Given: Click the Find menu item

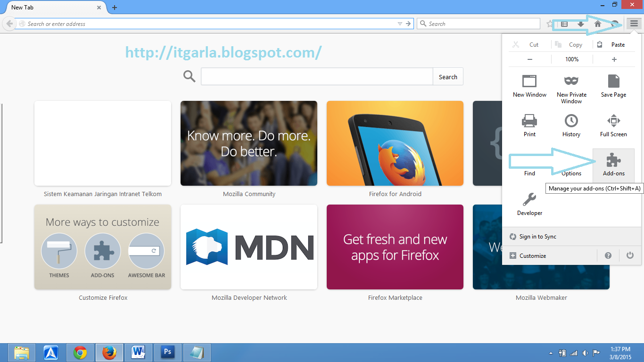Looking at the screenshot, I should pyautogui.click(x=529, y=173).
